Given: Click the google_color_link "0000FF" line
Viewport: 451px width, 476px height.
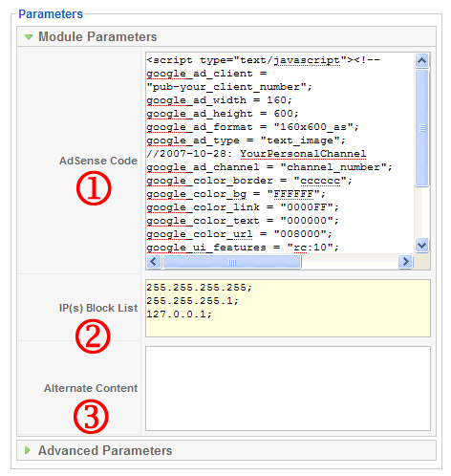Looking at the screenshot, I should point(243,207).
